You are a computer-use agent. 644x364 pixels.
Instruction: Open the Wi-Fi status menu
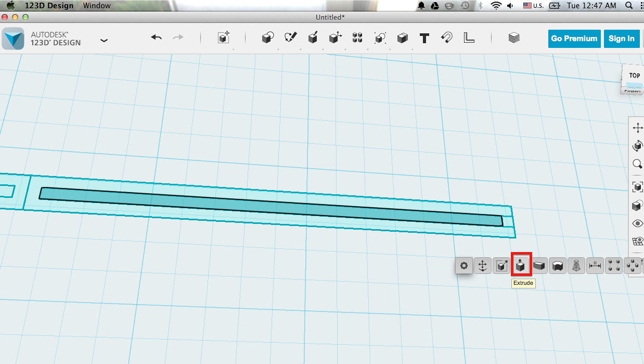click(x=496, y=5)
